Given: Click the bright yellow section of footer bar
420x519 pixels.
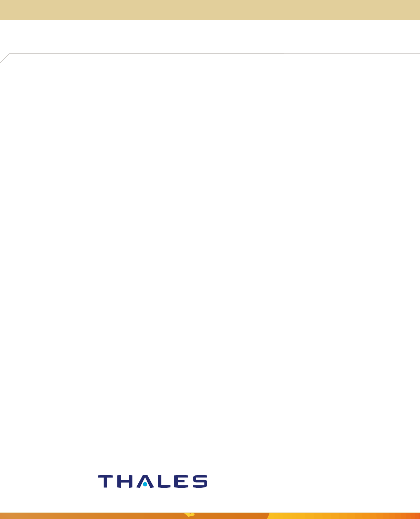Looking at the screenshot, I should pyautogui.click(x=302, y=516).
